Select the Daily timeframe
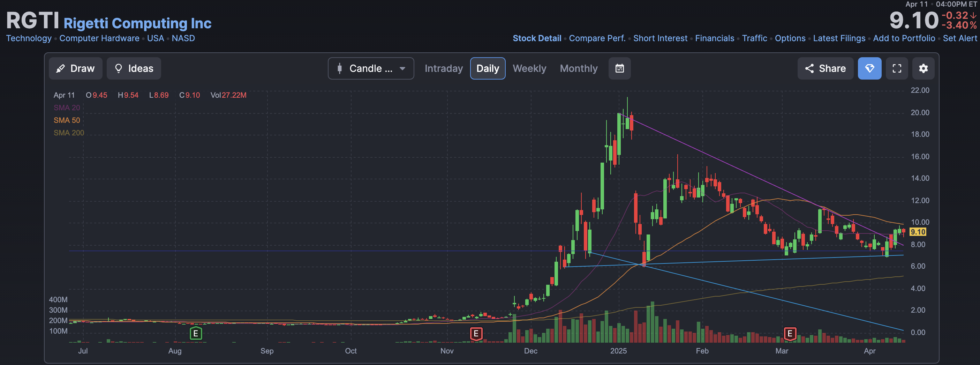The width and height of the screenshot is (980, 365). (487, 68)
